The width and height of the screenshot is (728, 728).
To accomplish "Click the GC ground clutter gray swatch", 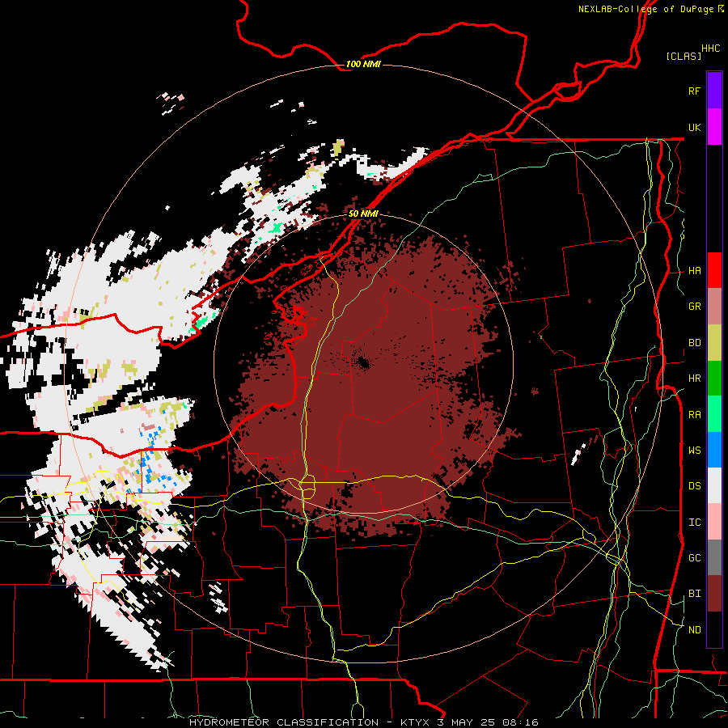I will (714, 557).
